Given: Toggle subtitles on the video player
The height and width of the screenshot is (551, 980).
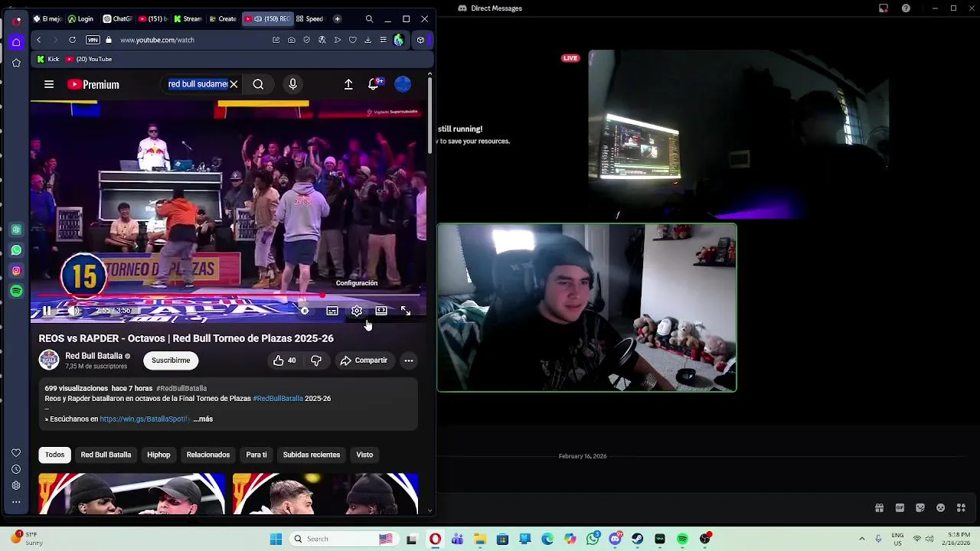Looking at the screenshot, I should coord(332,311).
